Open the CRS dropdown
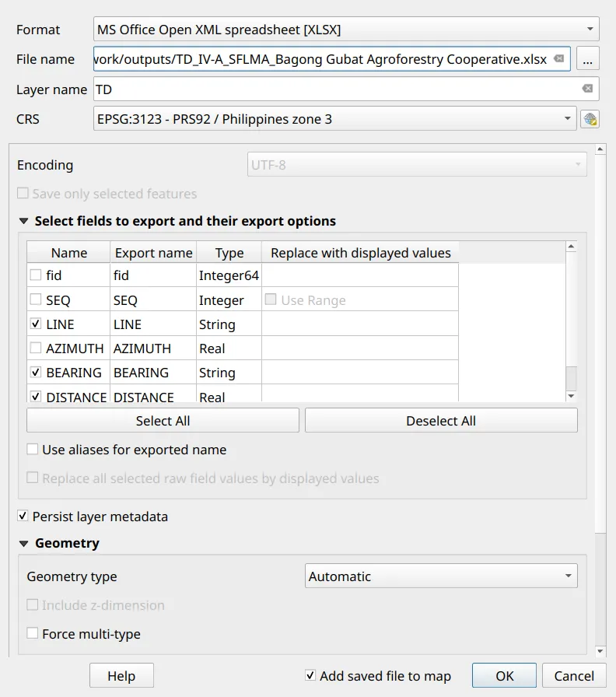This screenshot has height=697, width=616. click(x=334, y=119)
